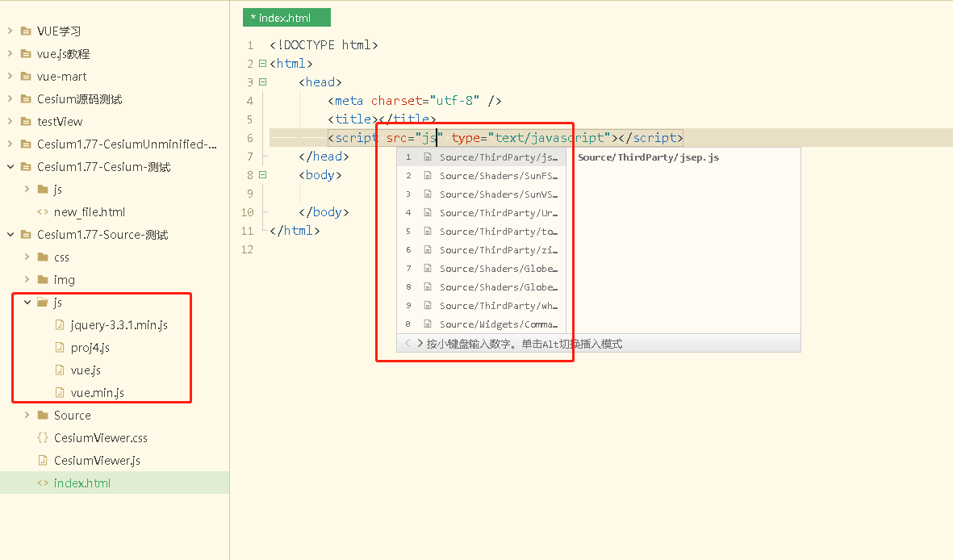
Task: Fold the html tag on line 2
Action: [x=262, y=63]
